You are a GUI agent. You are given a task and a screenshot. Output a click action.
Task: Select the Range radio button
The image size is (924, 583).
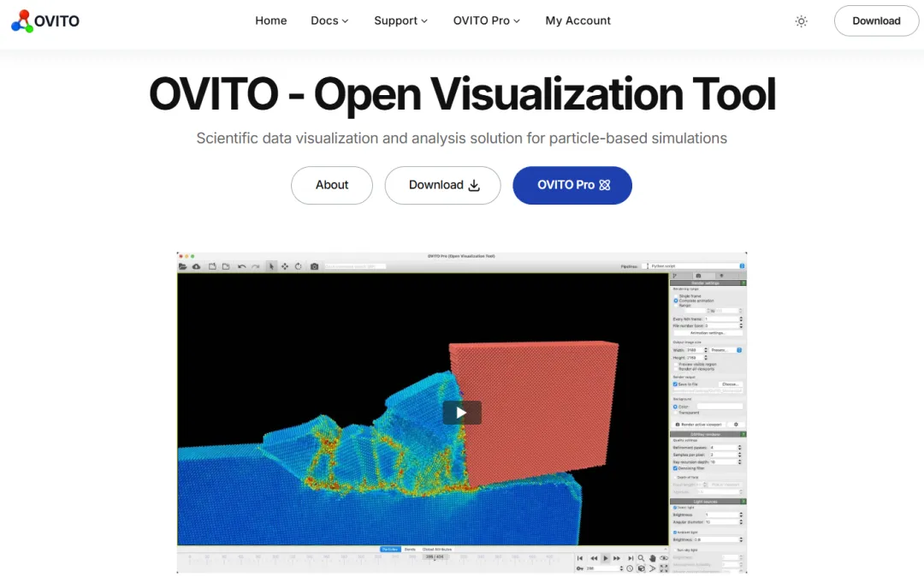point(676,306)
